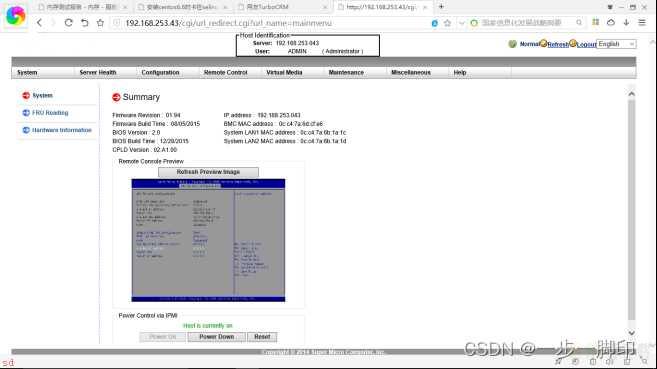Open the Maintenance menu
Image resolution: width=657 pixels, height=369 pixels.
(x=346, y=72)
